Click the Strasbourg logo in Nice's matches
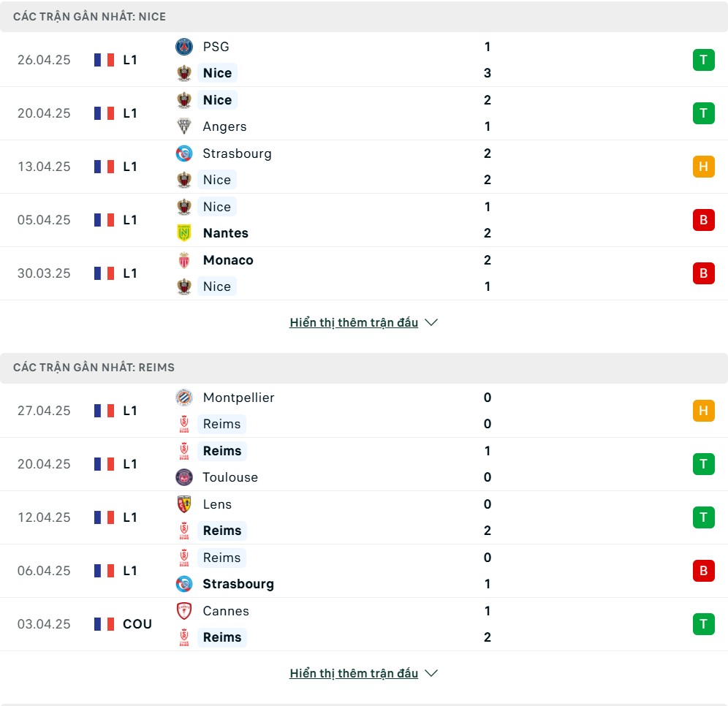 tap(184, 153)
